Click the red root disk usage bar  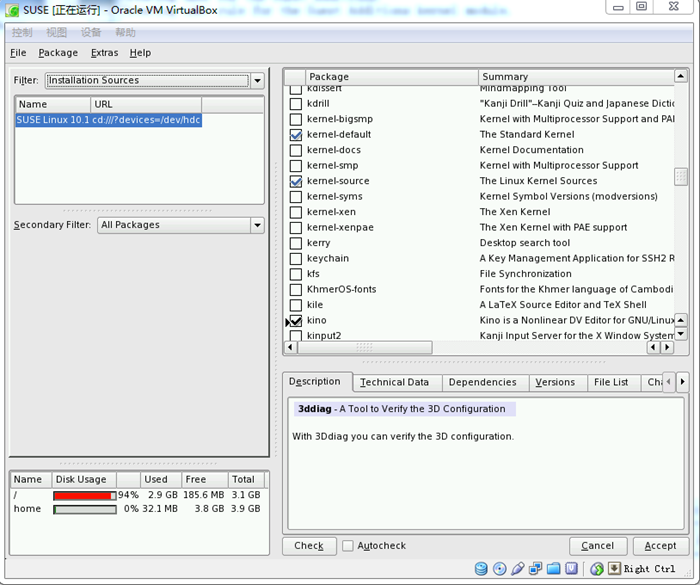85,496
